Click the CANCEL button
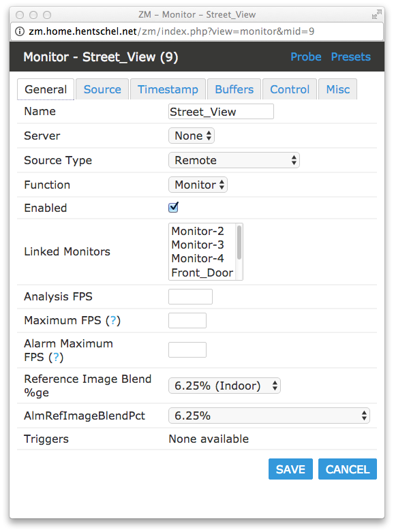394x532 pixels. point(348,469)
